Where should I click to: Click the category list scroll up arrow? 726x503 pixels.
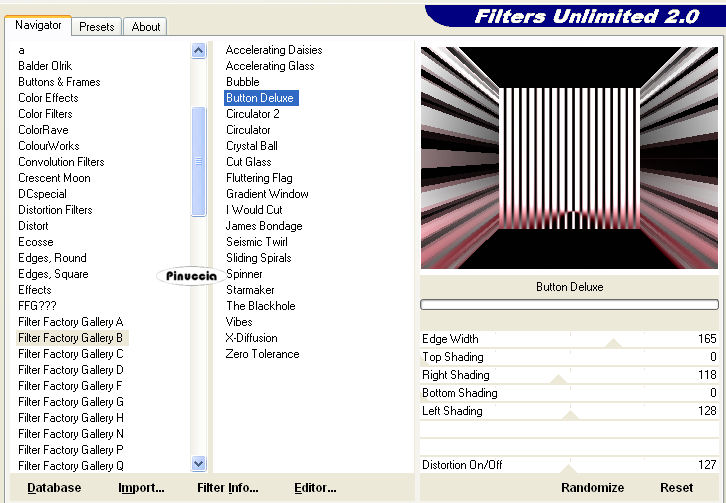click(199, 50)
